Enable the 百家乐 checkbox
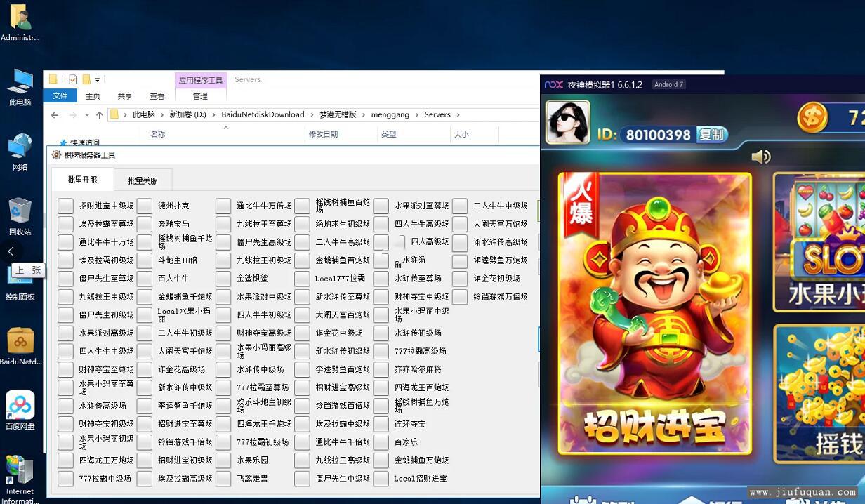Screen dimensions: 865x504 (x=381, y=442)
